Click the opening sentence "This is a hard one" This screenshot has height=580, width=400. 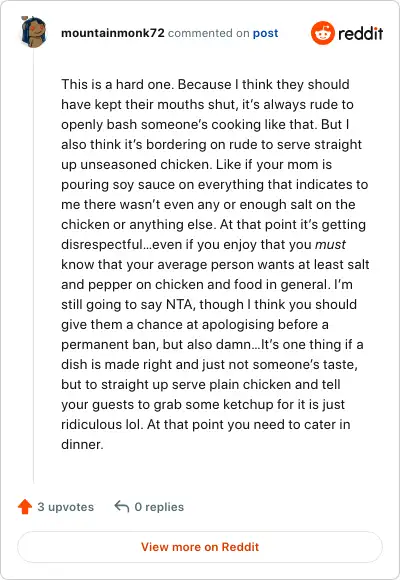click(117, 84)
